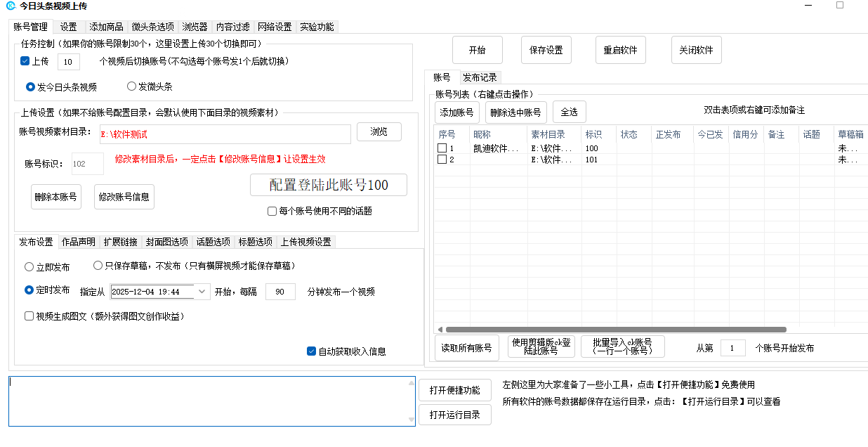Open the 封面图选项 tab
Viewport: 868px width, 447px height.
[166, 242]
